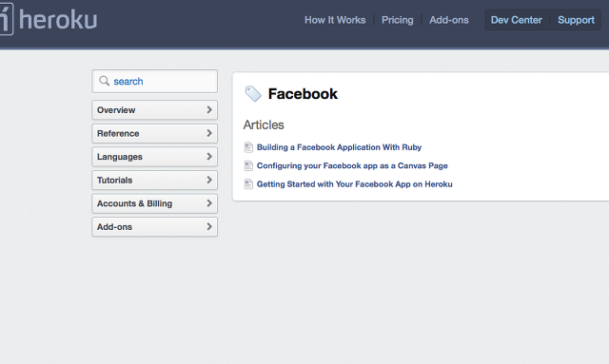Click the Tutorials sidebar label
Screen dimensions: 609x364
tap(114, 180)
